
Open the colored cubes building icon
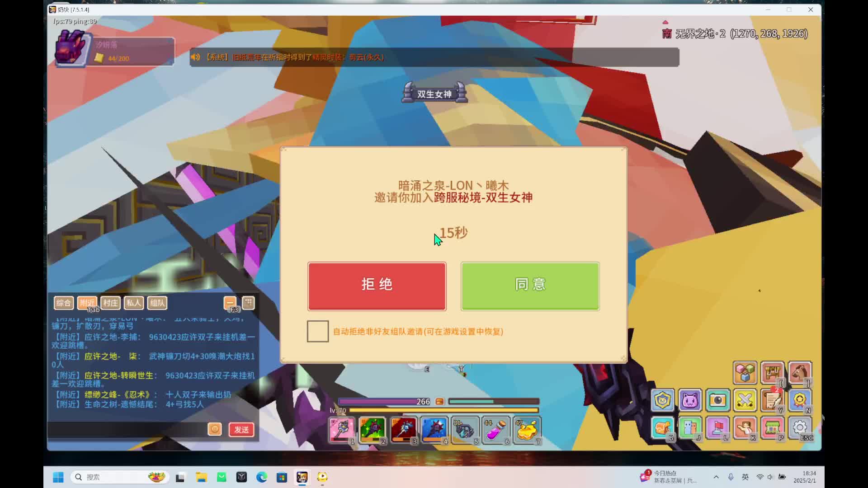[x=745, y=373]
